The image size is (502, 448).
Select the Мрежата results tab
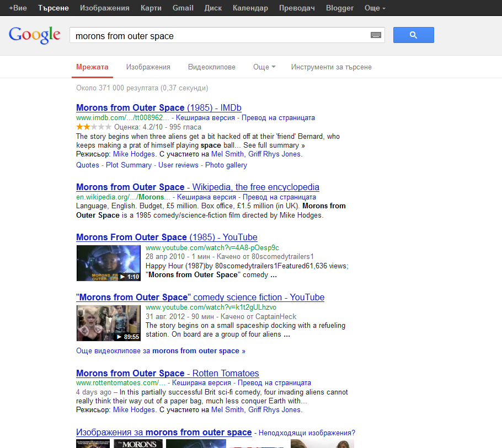pos(92,67)
